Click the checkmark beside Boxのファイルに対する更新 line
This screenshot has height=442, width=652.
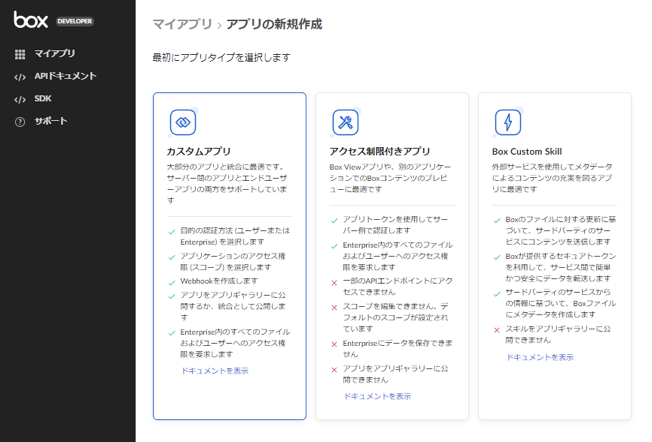click(x=496, y=221)
